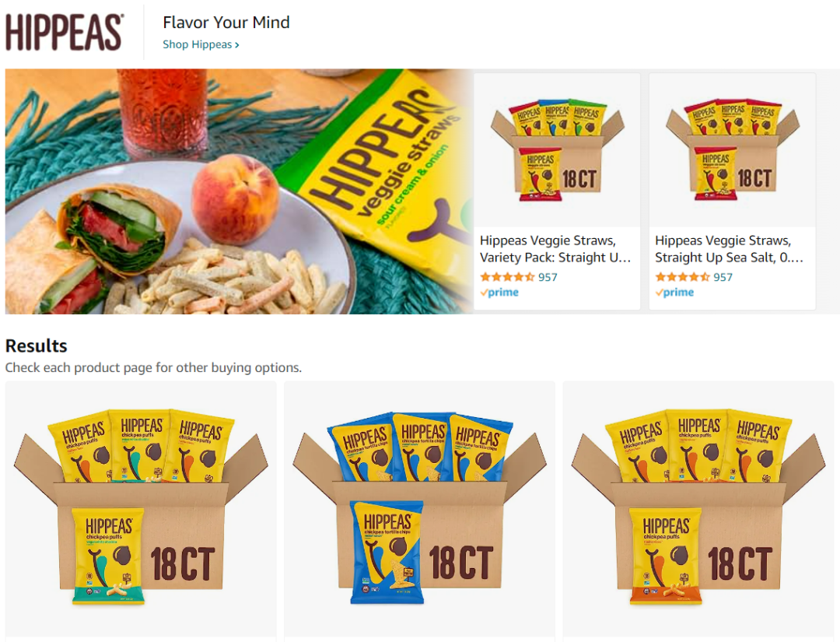Open the 957 reviews count for the Variety Pack
The image size is (840, 642).
pyautogui.click(x=548, y=277)
